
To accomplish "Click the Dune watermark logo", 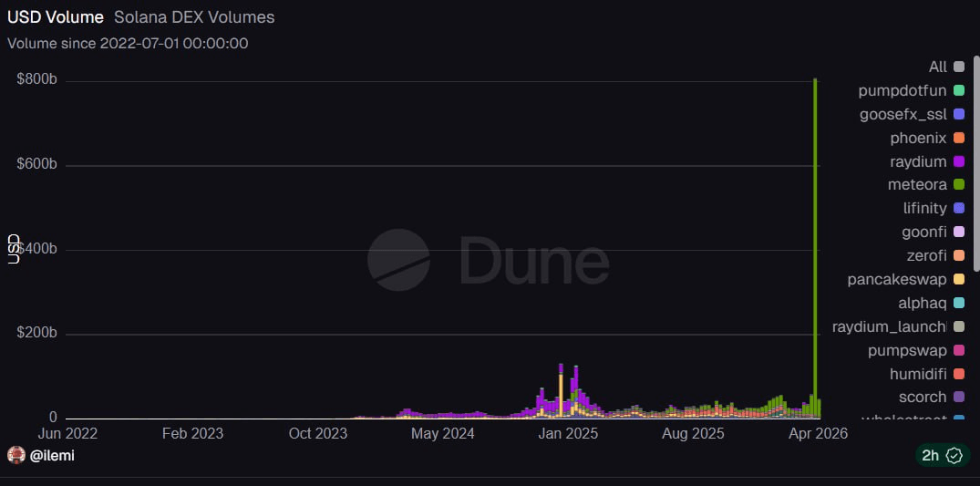I will coord(489,261).
